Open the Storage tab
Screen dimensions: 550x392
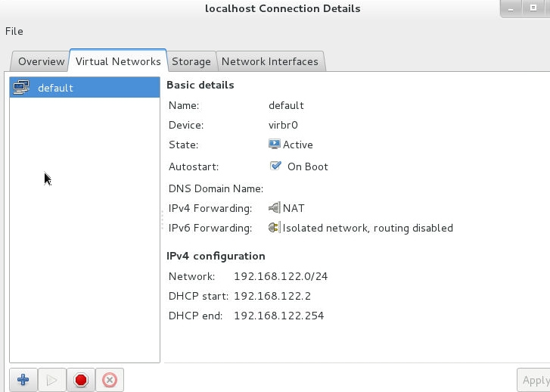(191, 61)
